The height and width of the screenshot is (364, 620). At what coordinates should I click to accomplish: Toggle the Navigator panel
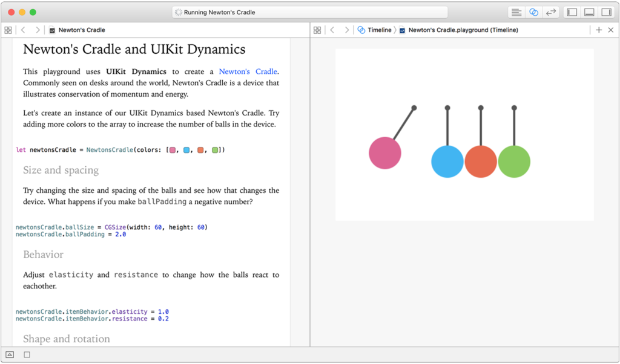[x=572, y=12]
